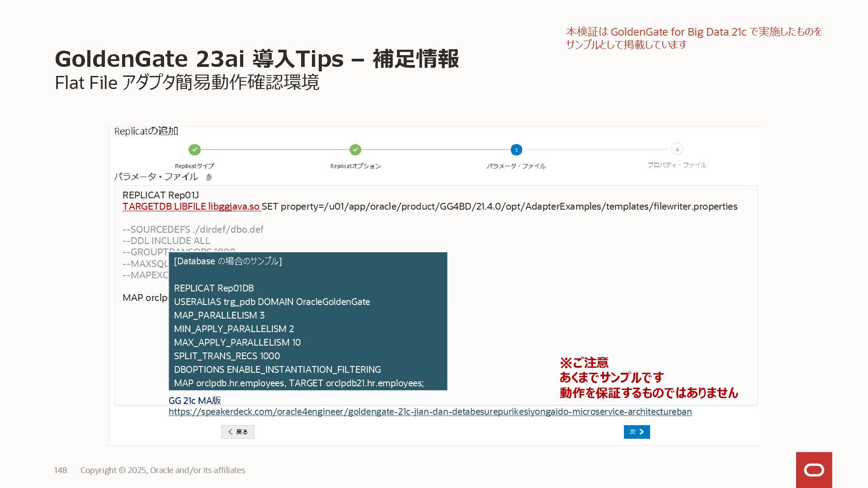
Task: Select step 3 パラメータ・ファイル circle
Action: (x=516, y=150)
